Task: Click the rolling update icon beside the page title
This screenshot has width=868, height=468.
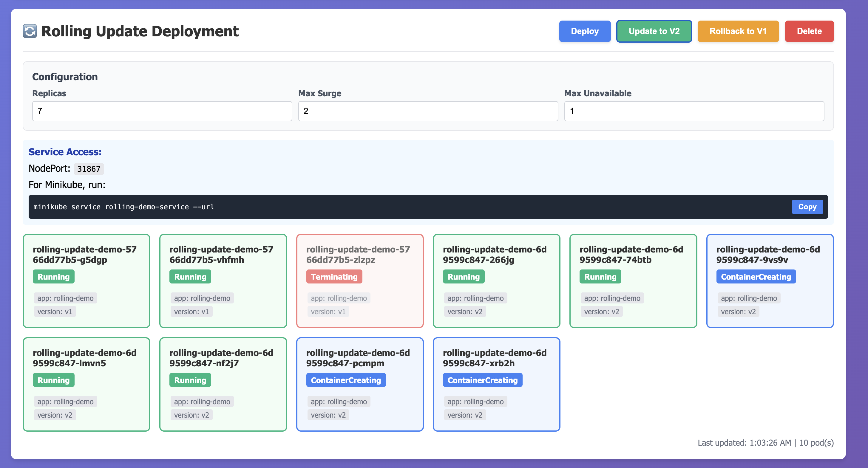Action: pyautogui.click(x=30, y=31)
